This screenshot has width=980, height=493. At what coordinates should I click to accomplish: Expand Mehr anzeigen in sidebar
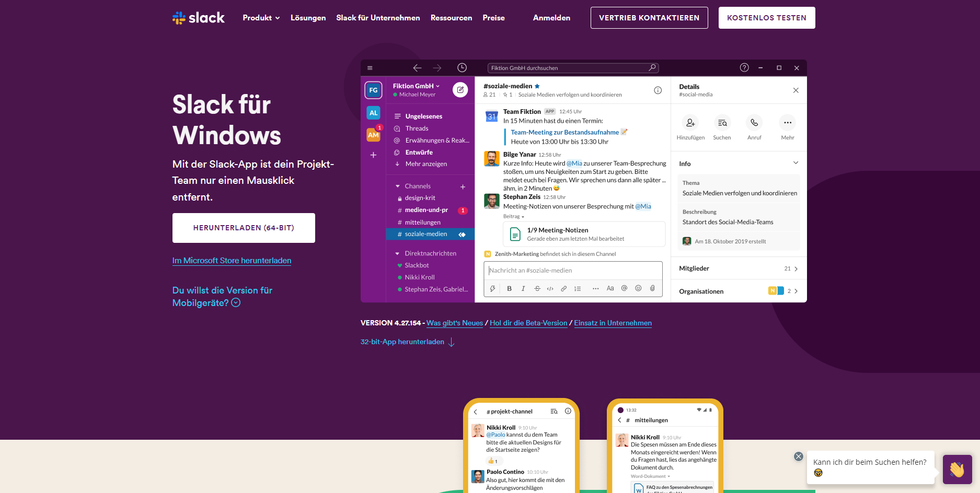pos(426,164)
